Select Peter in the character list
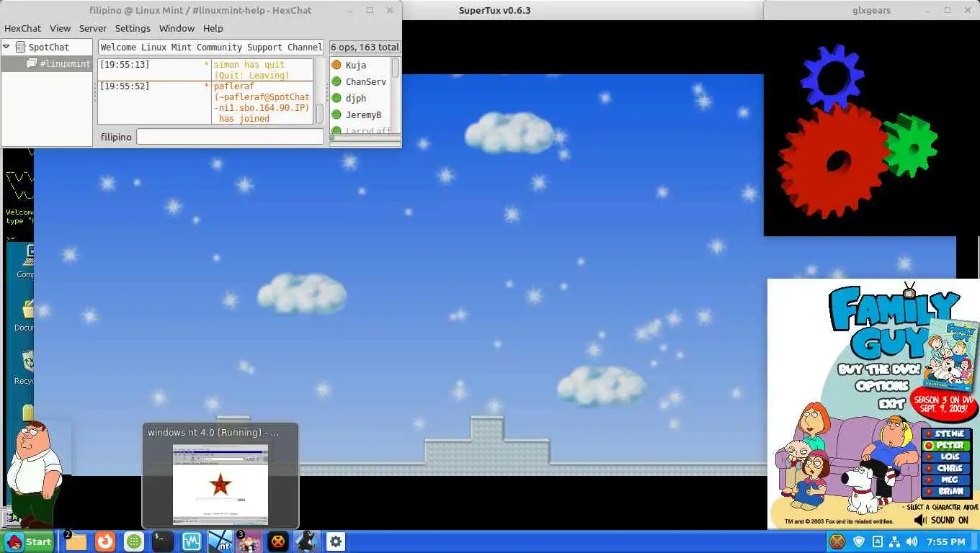The image size is (980, 553). pyautogui.click(x=946, y=446)
